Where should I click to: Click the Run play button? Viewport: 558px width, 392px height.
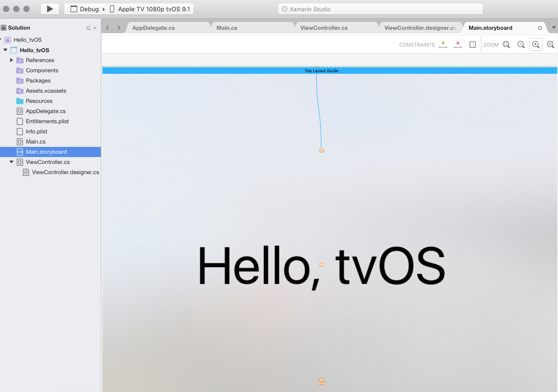point(50,9)
